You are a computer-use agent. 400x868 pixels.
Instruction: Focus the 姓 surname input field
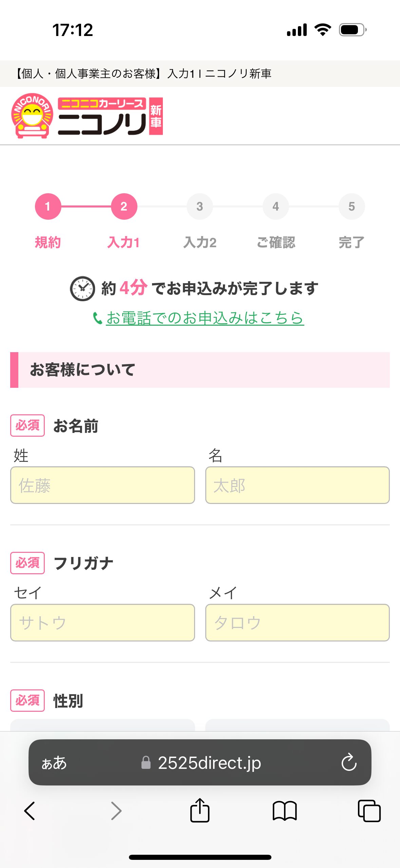point(102,485)
